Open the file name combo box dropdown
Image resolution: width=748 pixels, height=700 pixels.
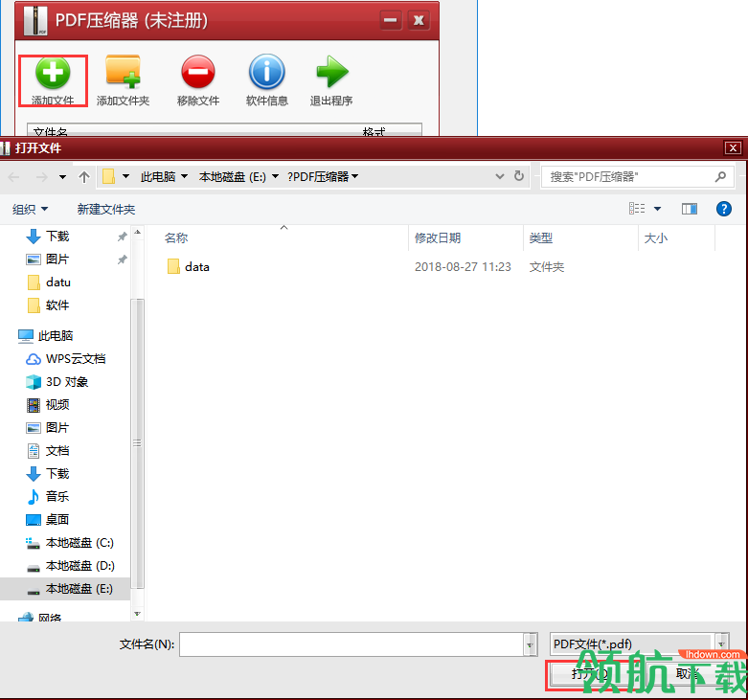(530, 644)
